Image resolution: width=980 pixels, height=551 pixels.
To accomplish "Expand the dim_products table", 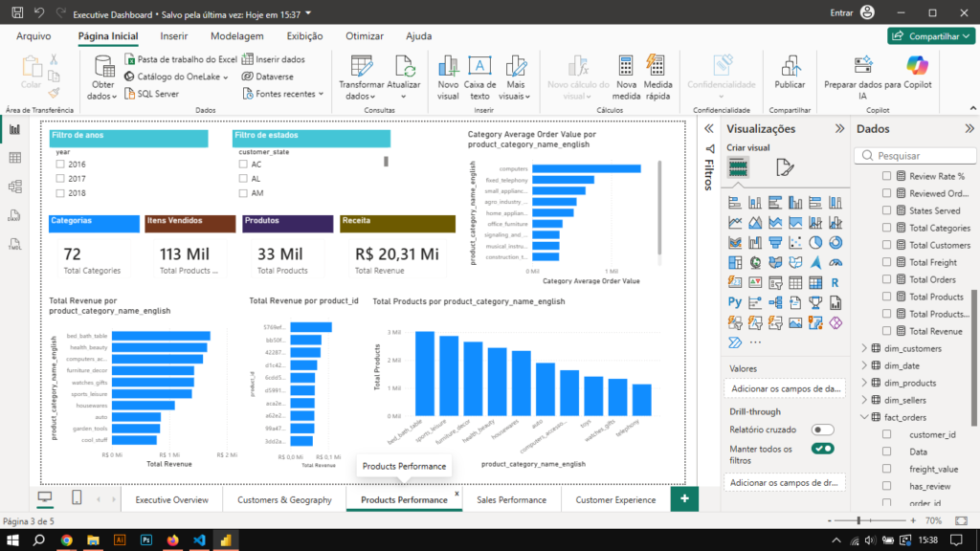I will click(x=865, y=383).
